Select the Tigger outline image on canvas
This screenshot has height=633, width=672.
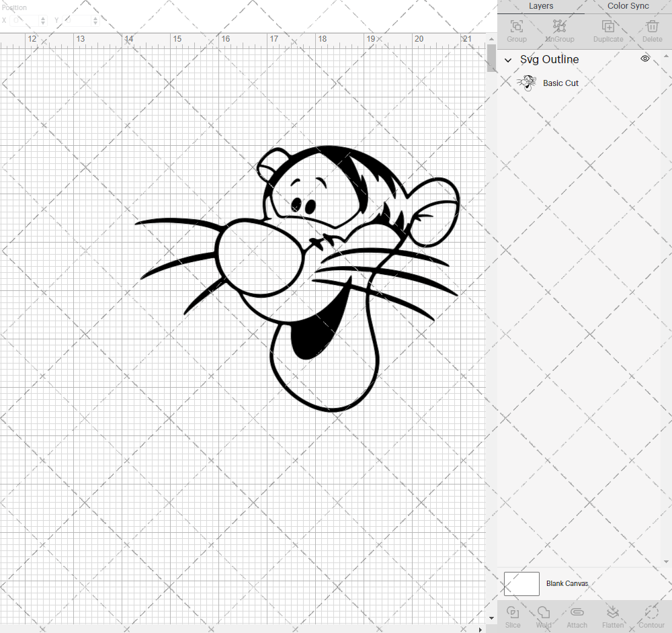tap(298, 279)
